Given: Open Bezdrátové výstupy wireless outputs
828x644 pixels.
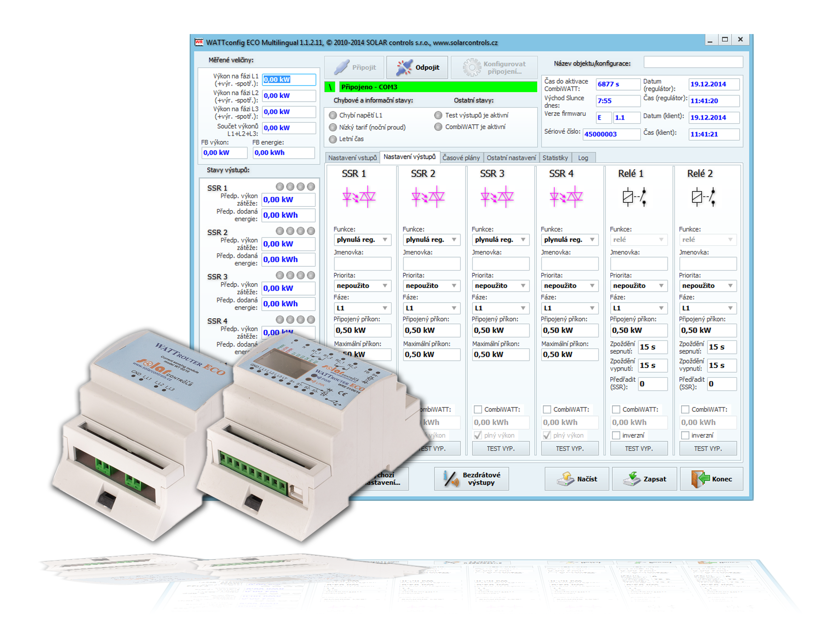Looking at the screenshot, I should click(x=471, y=479).
